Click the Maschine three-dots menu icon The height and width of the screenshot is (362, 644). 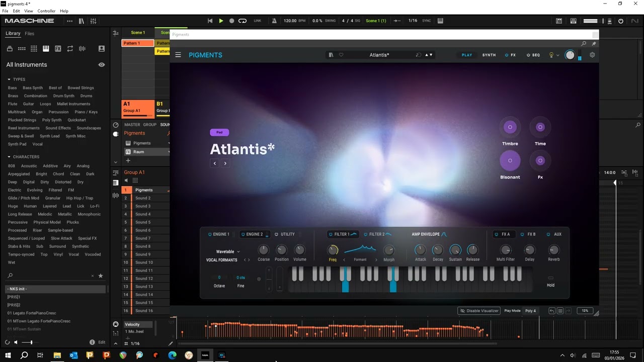pyautogui.click(x=69, y=21)
